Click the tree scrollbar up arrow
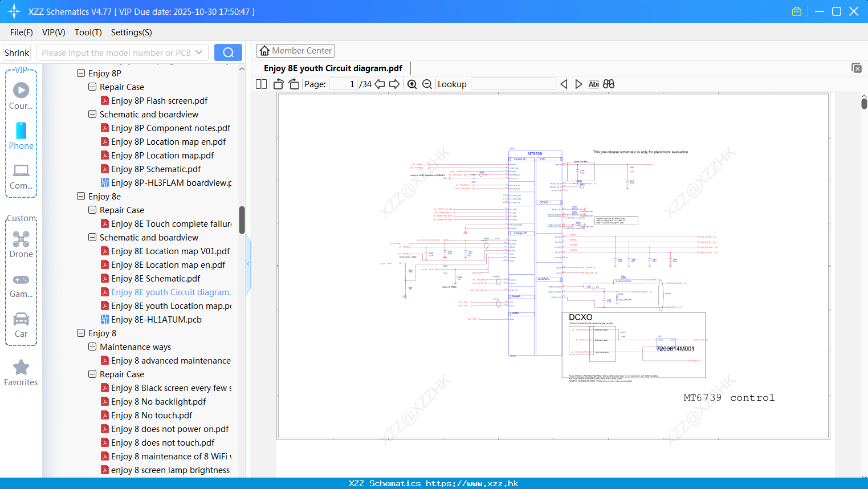868x489 pixels. point(242,68)
